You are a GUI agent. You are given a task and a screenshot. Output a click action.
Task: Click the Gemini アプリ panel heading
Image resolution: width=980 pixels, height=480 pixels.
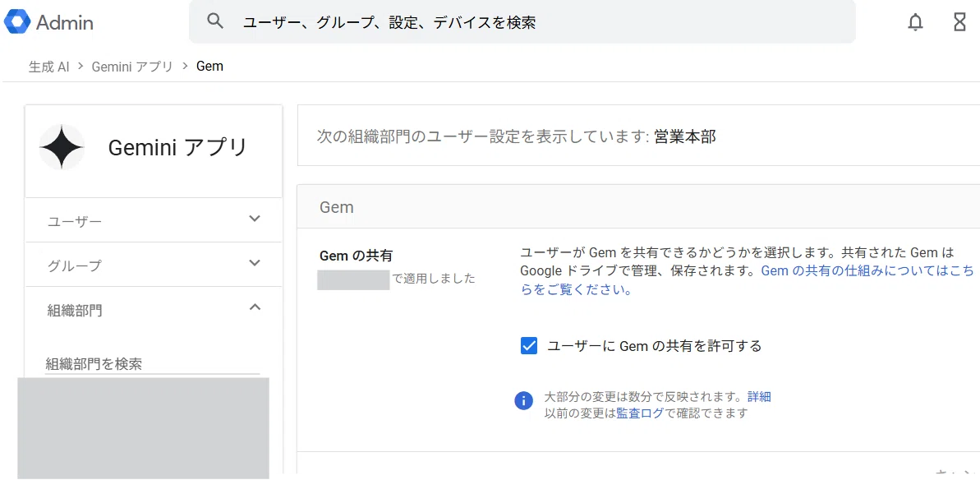[177, 147]
